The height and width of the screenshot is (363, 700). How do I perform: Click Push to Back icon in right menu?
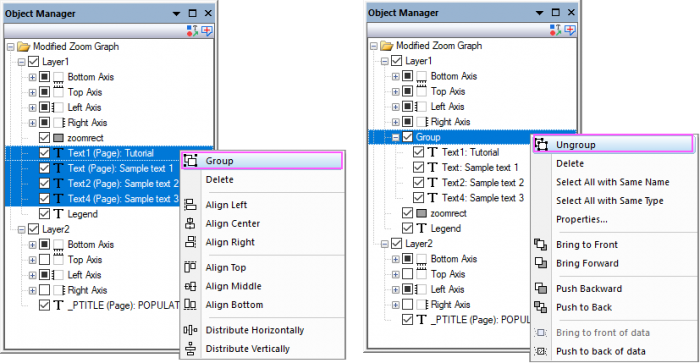point(541,307)
